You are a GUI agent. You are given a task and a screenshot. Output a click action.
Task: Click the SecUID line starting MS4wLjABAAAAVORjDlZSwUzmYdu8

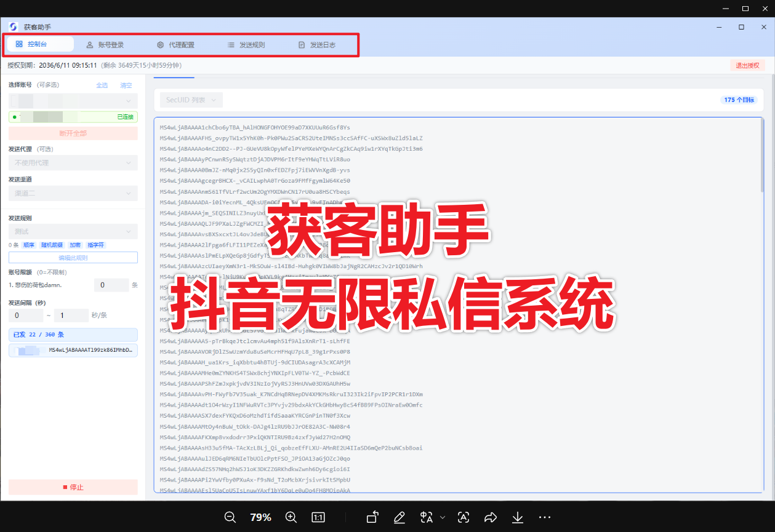pyautogui.click(x=255, y=352)
